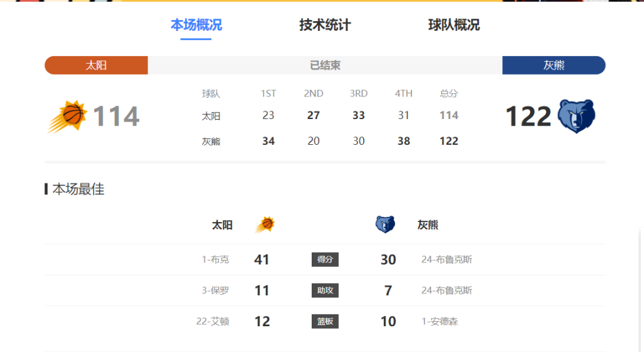The image size is (644, 352).
Task: Click the 已结束 game status label
Action: pos(325,65)
